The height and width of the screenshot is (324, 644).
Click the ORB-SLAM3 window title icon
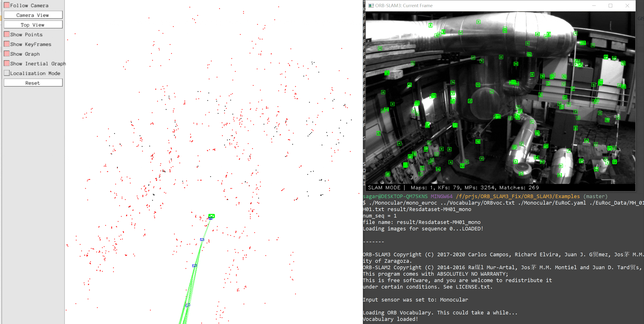[x=371, y=6]
